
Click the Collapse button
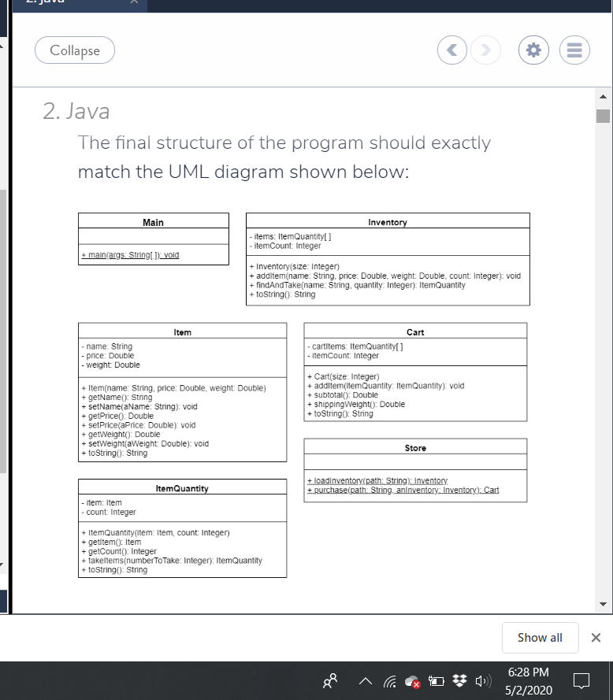pyautogui.click(x=75, y=50)
